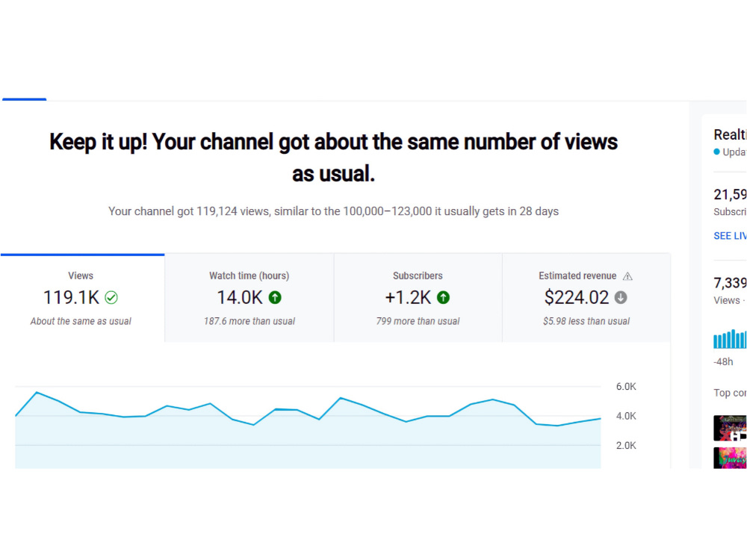The image size is (747, 560).
Task: Click the green up arrow beside 14.0K
Action: tap(275, 298)
